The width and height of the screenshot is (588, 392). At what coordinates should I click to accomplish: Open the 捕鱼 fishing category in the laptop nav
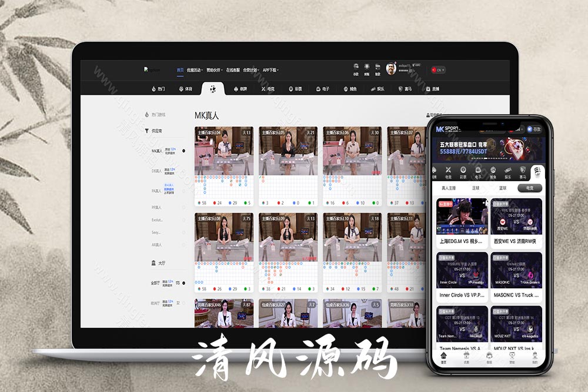point(350,89)
